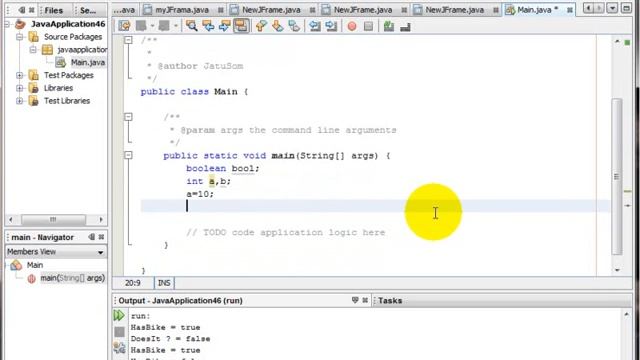Select main(String[] args) in Navigator
This screenshot has width=640, height=360.
point(72,278)
